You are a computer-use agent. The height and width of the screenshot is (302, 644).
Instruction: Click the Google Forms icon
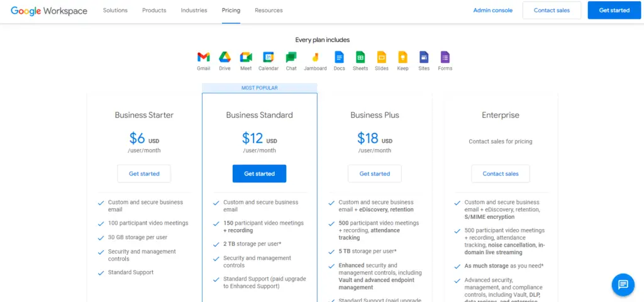pos(445,57)
